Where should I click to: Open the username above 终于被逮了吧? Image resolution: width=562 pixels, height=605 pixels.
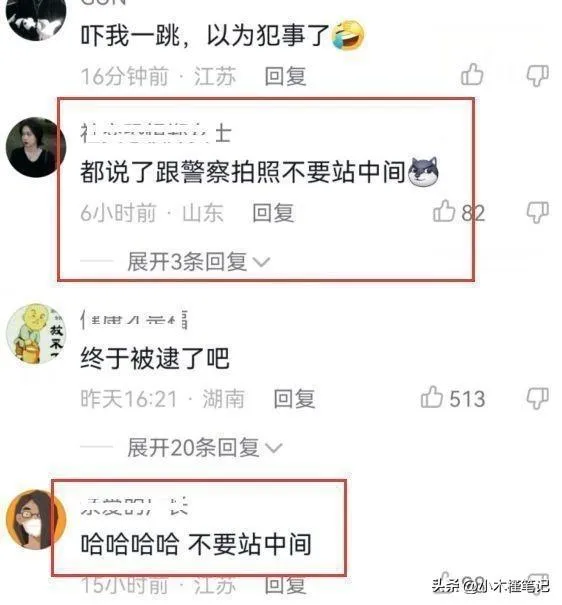click(x=134, y=319)
